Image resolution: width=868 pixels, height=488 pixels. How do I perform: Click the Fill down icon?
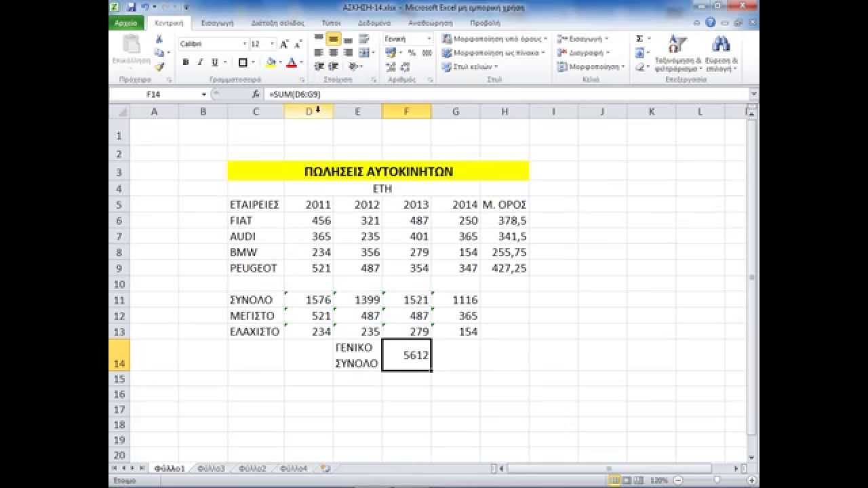[639, 53]
